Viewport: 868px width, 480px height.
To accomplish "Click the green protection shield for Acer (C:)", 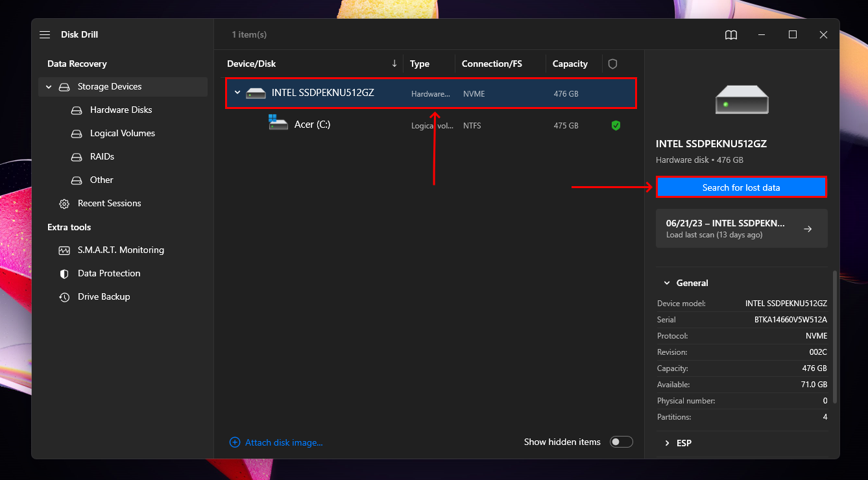I will [616, 125].
